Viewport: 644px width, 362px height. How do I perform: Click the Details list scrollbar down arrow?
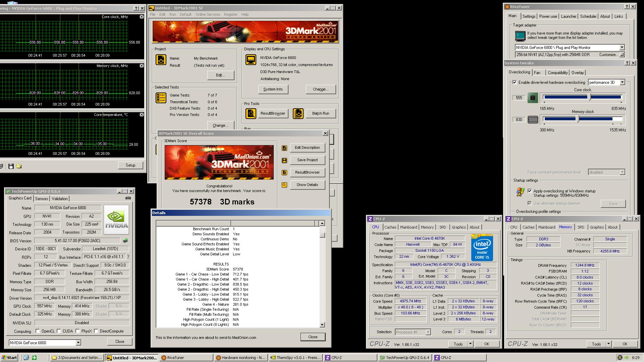pyautogui.click(x=322, y=324)
